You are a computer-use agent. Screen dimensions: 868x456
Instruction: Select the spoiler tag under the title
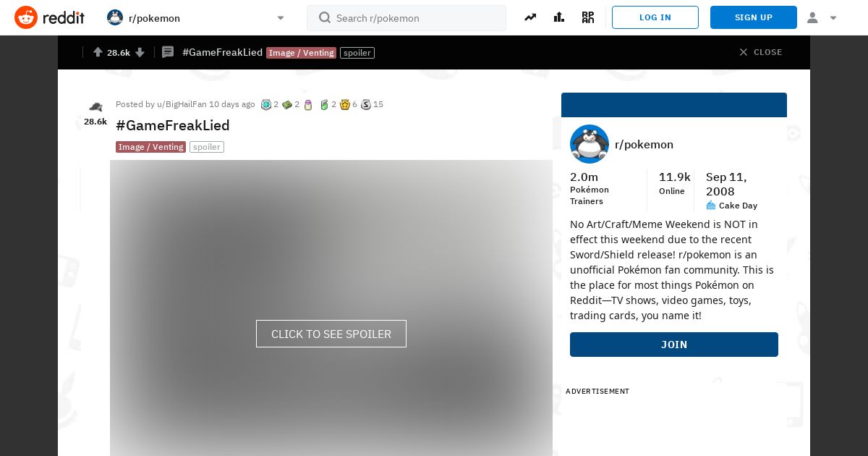coord(207,147)
